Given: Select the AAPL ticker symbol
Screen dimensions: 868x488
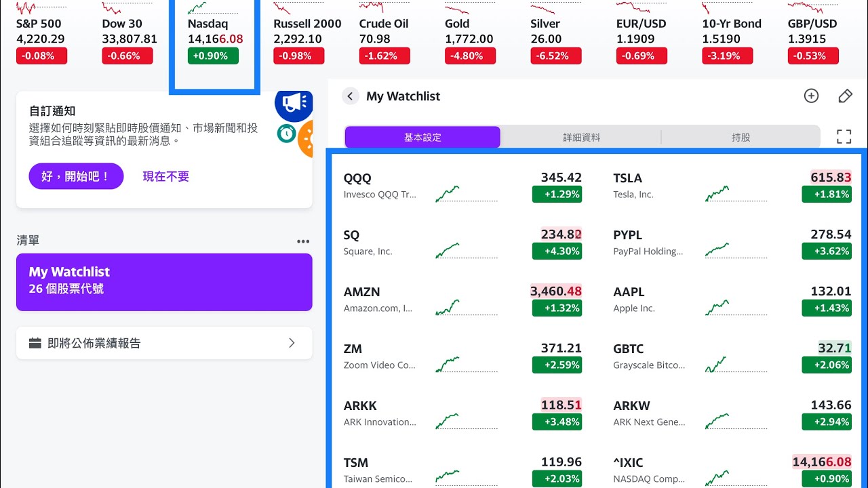Looking at the screenshot, I should [x=629, y=292].
